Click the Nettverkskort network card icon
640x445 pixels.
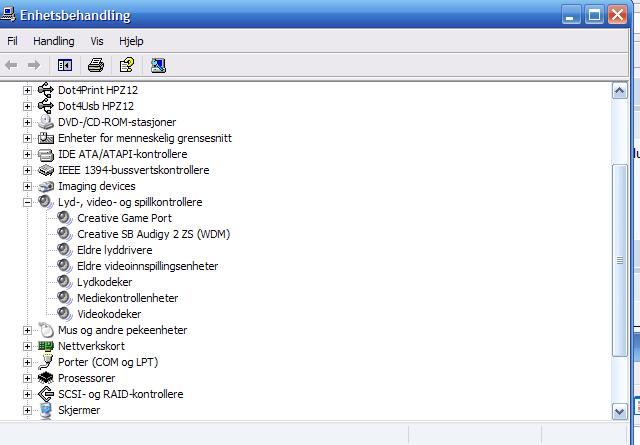46,346
